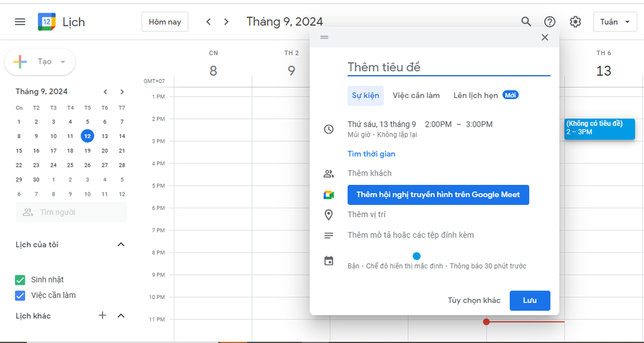Open the help question mark icon
The image size is (644, 343).
[550, 21]
